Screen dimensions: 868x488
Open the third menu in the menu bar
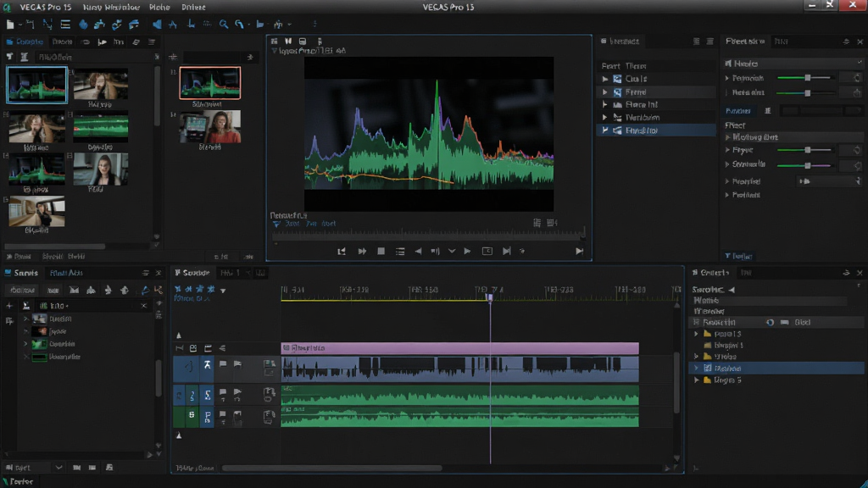click(x=159, y=7)
